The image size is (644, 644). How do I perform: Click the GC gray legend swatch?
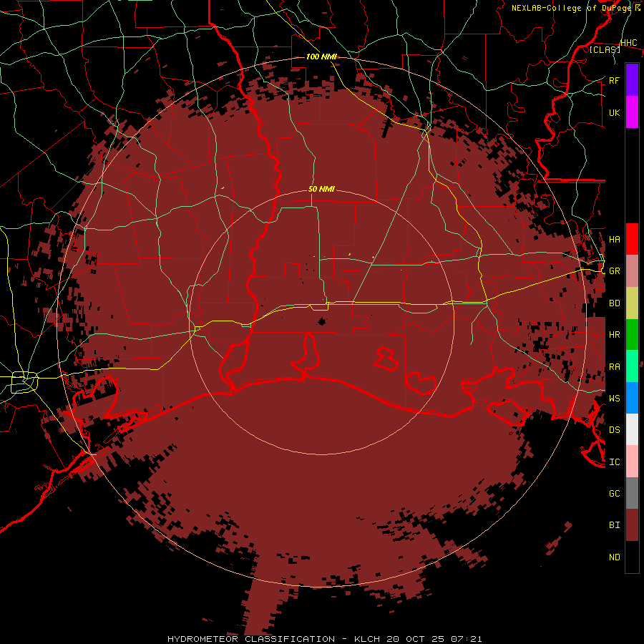point(632,493)
